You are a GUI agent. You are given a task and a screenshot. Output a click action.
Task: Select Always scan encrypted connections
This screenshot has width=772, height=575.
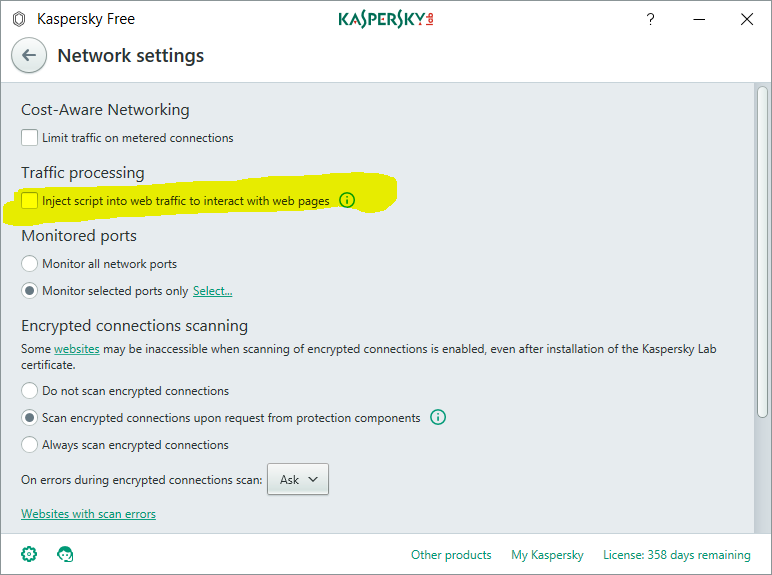click(30, 445)
